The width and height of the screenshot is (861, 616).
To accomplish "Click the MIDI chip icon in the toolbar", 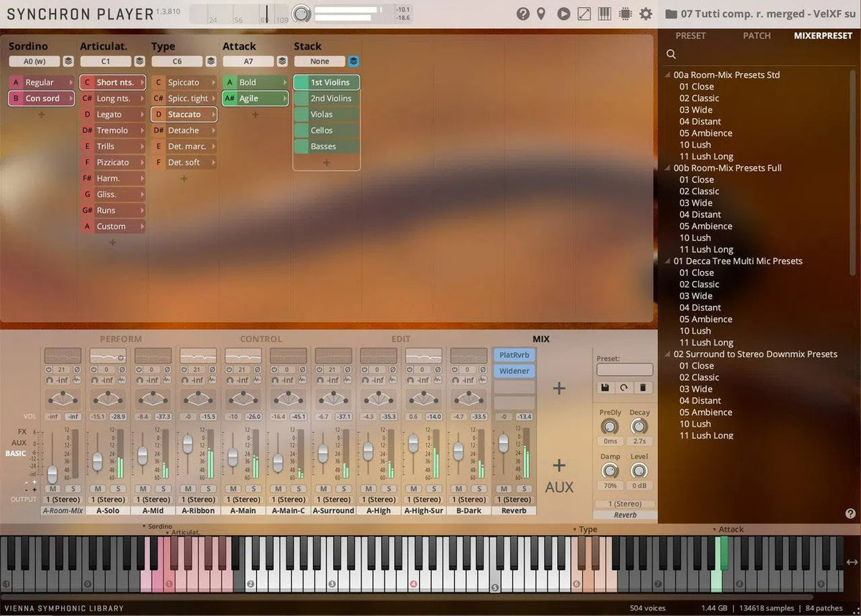I will pos(624,13).
